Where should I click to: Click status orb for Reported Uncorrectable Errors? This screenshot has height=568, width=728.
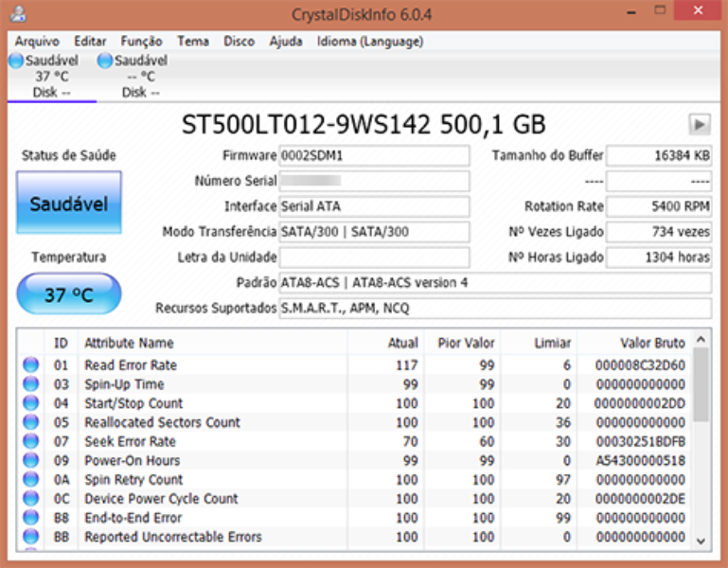[31, 537]
